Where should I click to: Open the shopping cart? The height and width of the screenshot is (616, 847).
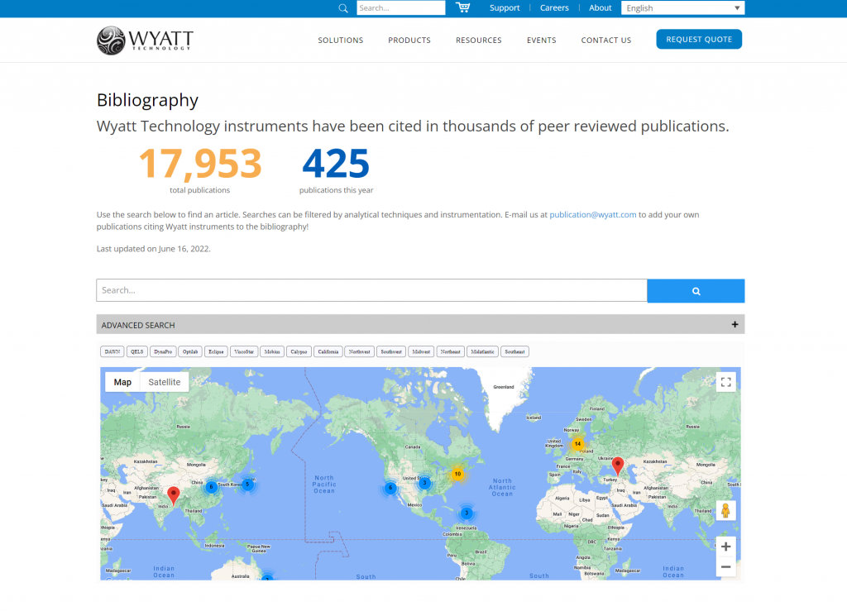click(462, 7)
